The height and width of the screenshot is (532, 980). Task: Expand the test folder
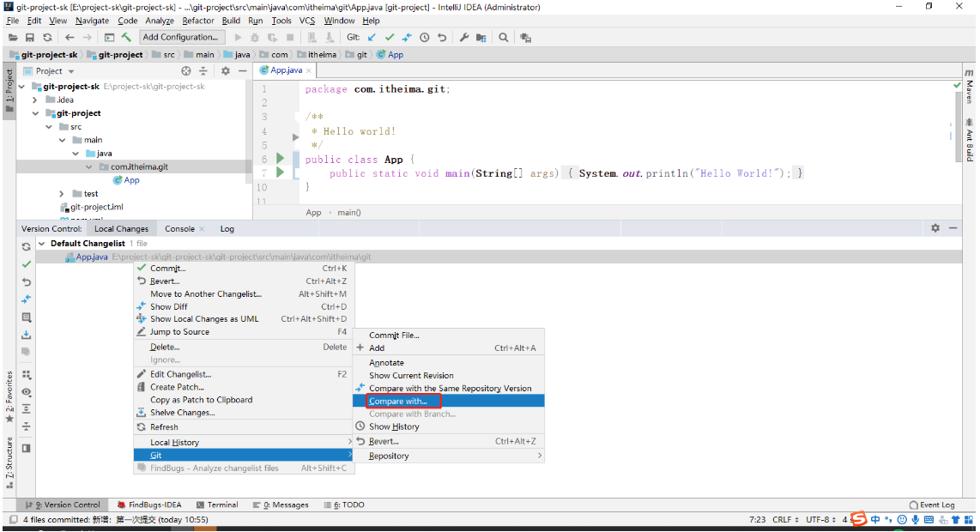point(62,194)
